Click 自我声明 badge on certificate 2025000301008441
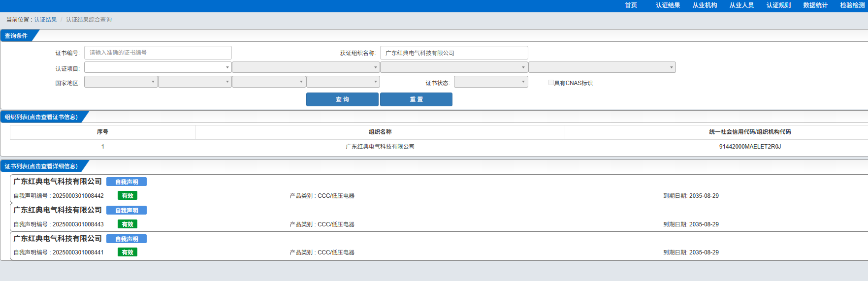This screenshot has width=868, height=281. coord(127,239)
